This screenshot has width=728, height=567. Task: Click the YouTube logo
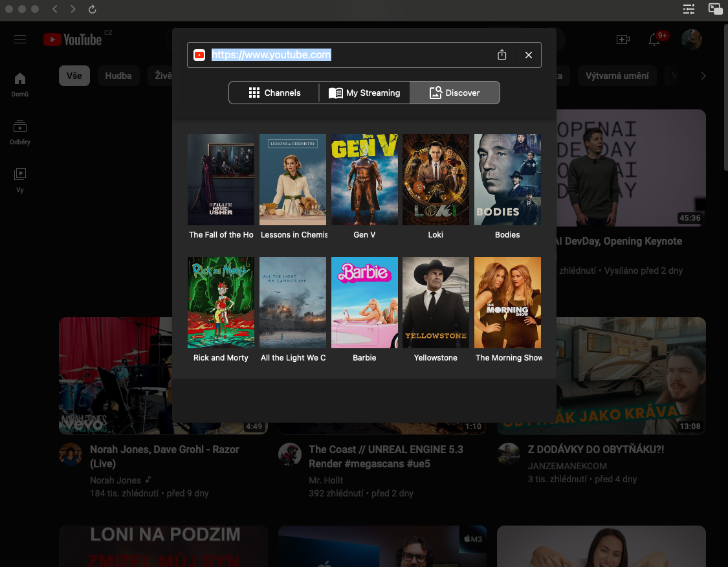[x=73, y=39]
